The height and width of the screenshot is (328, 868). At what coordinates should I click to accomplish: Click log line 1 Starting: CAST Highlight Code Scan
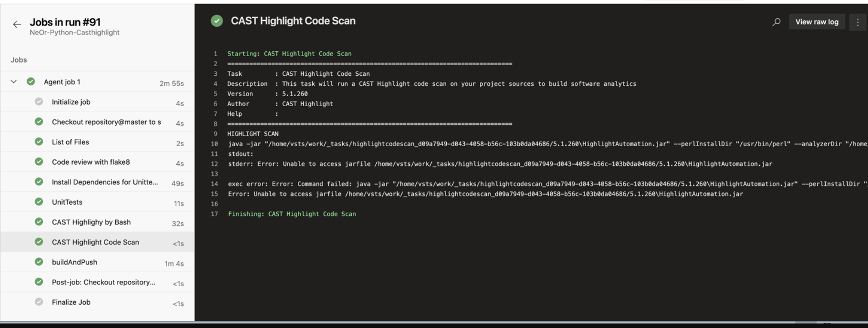click(x=290, y=54)
